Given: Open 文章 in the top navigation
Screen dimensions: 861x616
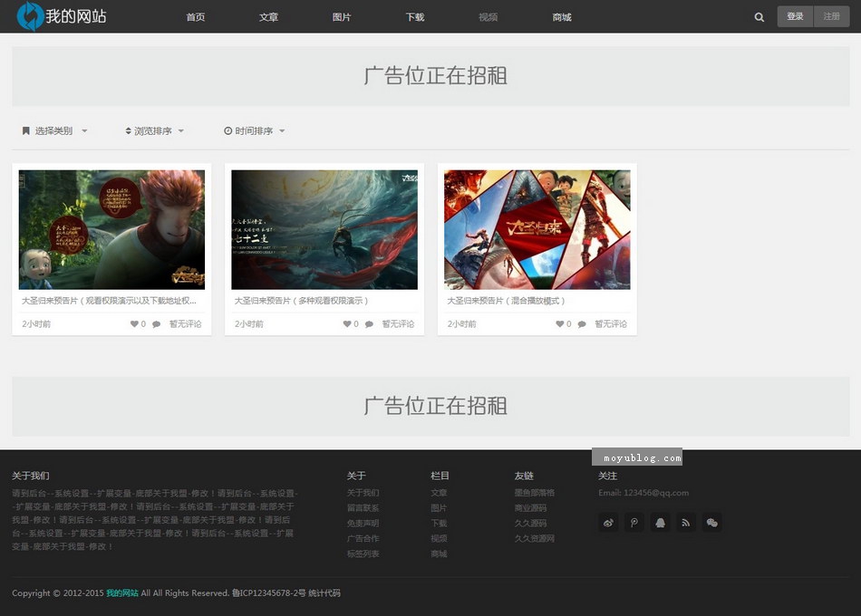Looking at the screenshot, I should click(x=268, y=17).
